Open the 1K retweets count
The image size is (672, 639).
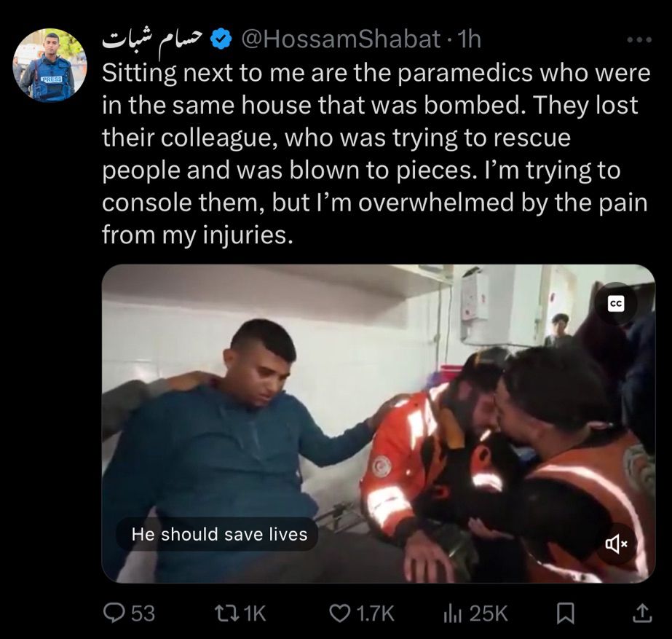[255, 613]
